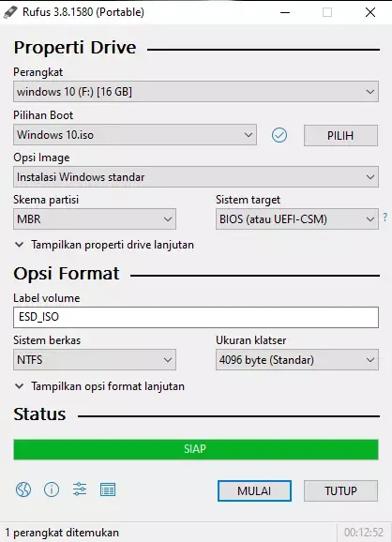Click the Sistem berkas label
392x542 pixels.
point(47,340)
